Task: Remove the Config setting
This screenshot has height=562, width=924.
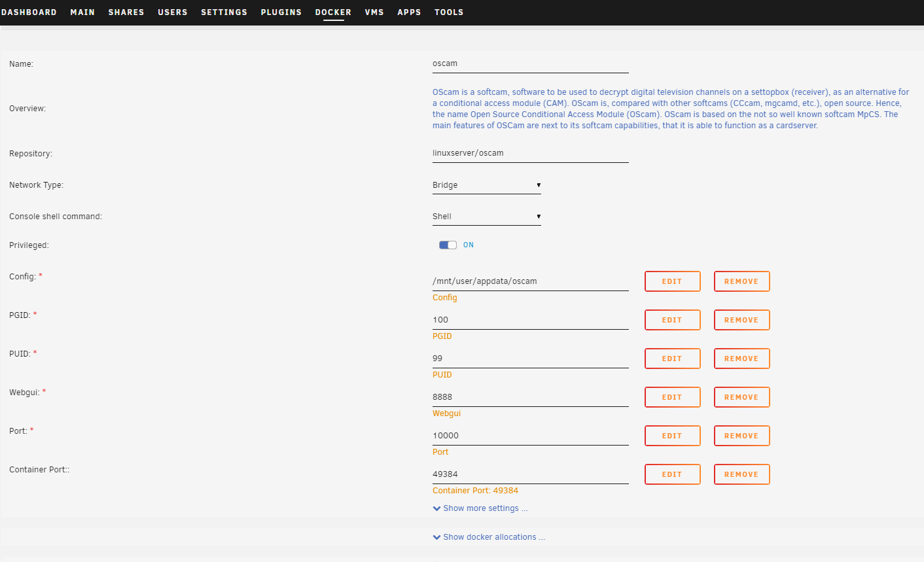Action: tap(741, 282)
